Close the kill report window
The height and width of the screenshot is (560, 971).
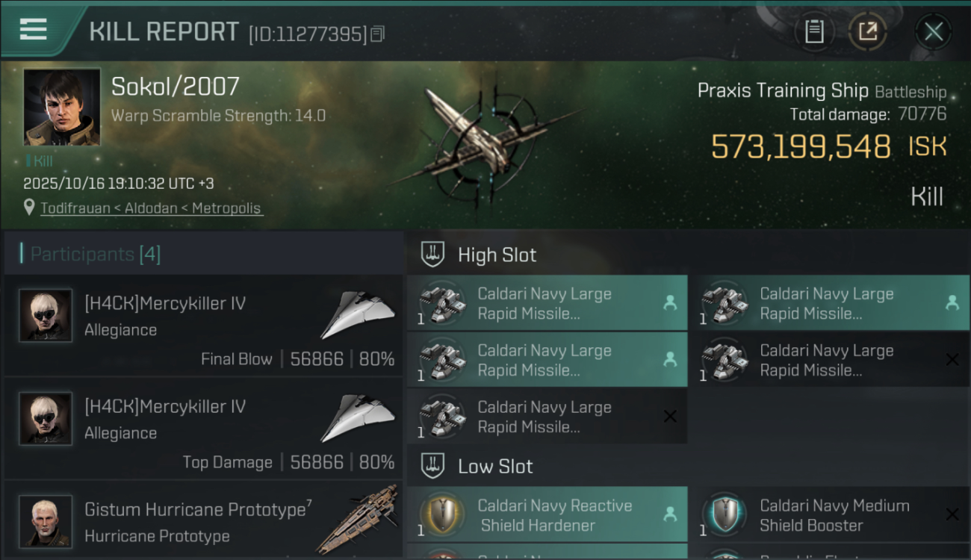[933, 31]
